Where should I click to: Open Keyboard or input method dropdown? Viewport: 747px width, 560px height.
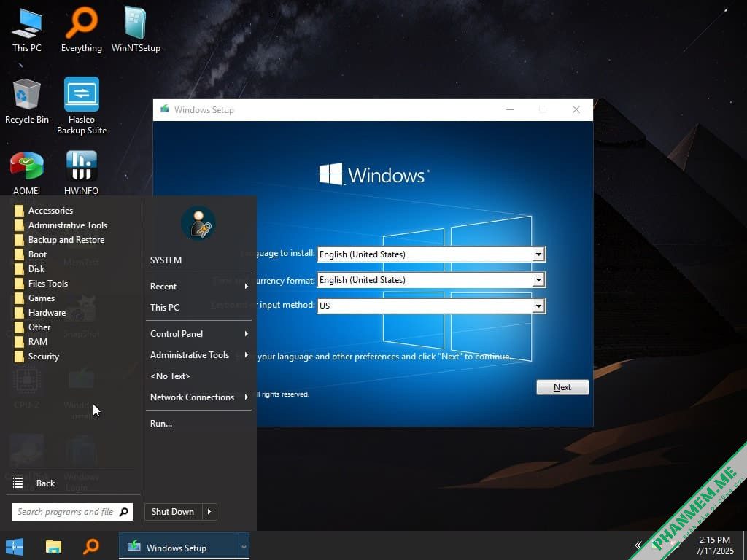(x=538, y=306)
